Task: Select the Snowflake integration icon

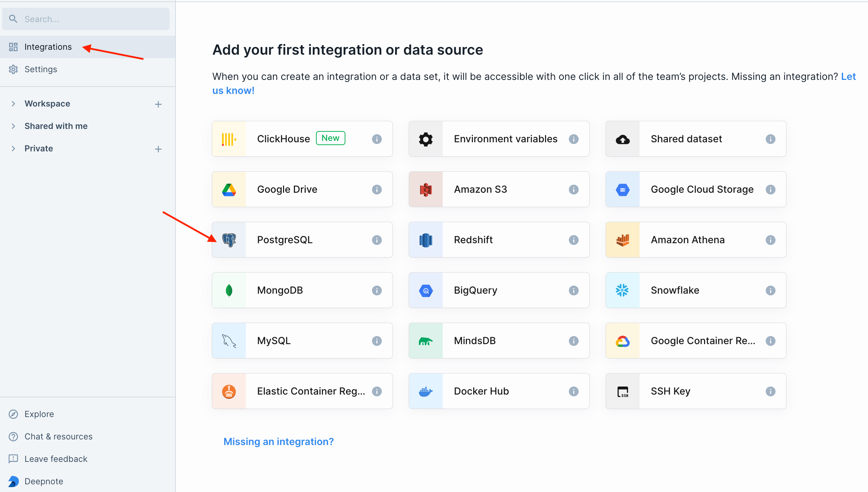Action: coord(622,291)
